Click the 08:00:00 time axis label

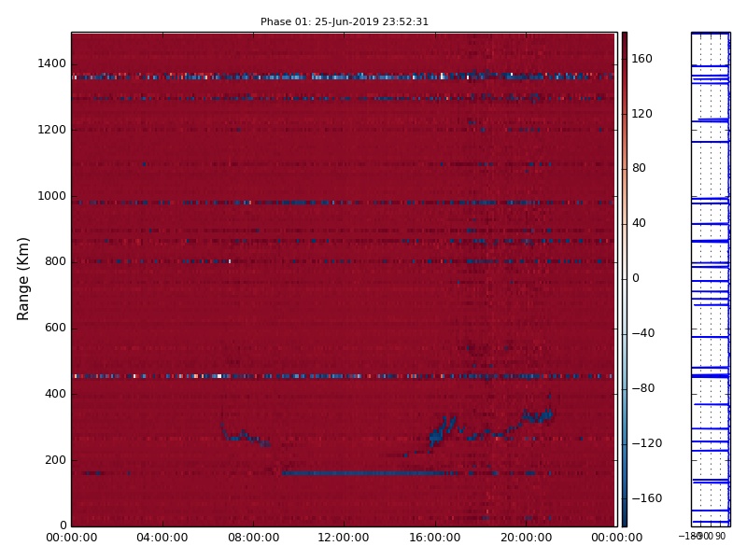253,538
